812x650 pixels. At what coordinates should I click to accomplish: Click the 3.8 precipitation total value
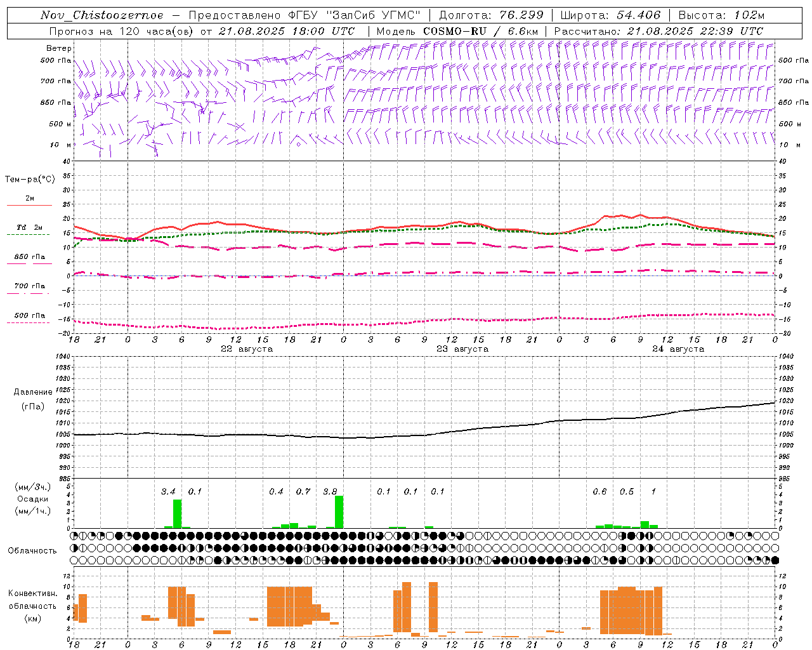(x=330, y=491)
